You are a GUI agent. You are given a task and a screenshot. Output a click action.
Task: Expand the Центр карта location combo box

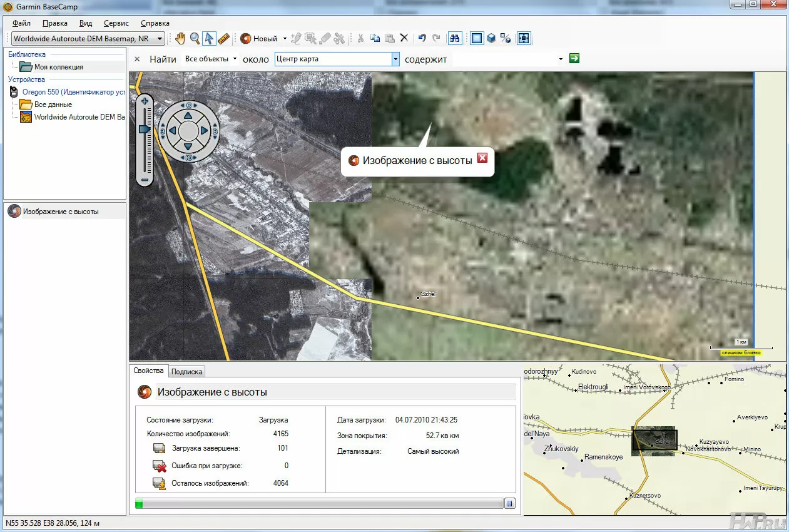click(x=395, y=59)
